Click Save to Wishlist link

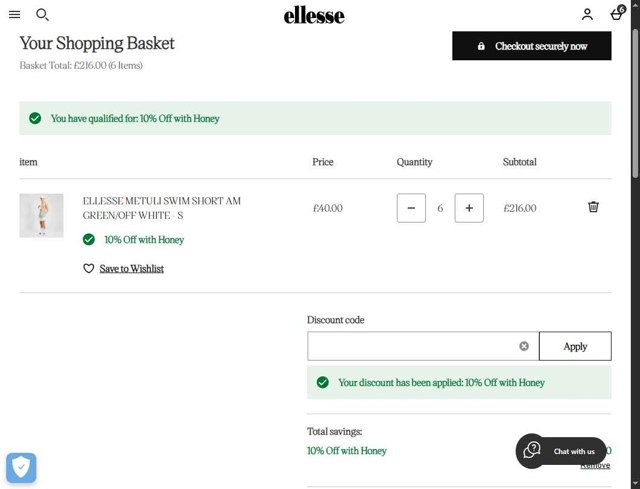tap(131, 268)
